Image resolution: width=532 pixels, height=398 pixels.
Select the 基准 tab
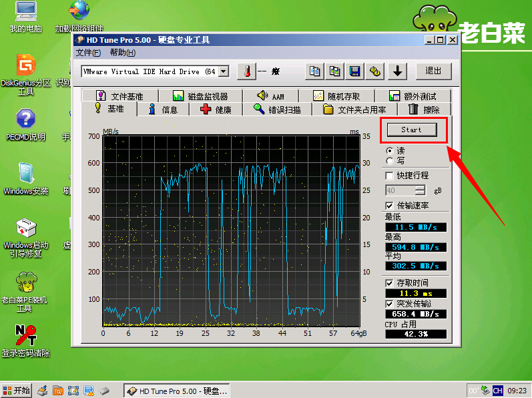(109, 109)
